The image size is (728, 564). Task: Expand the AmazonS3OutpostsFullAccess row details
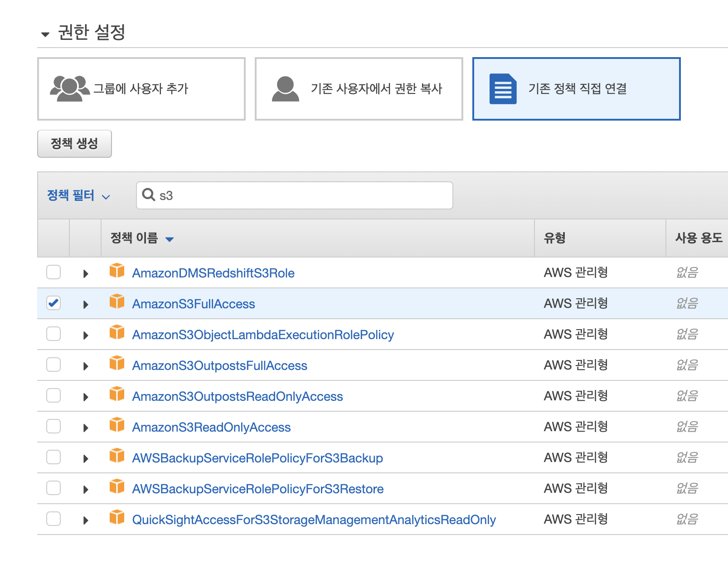(x=86, y=366)
